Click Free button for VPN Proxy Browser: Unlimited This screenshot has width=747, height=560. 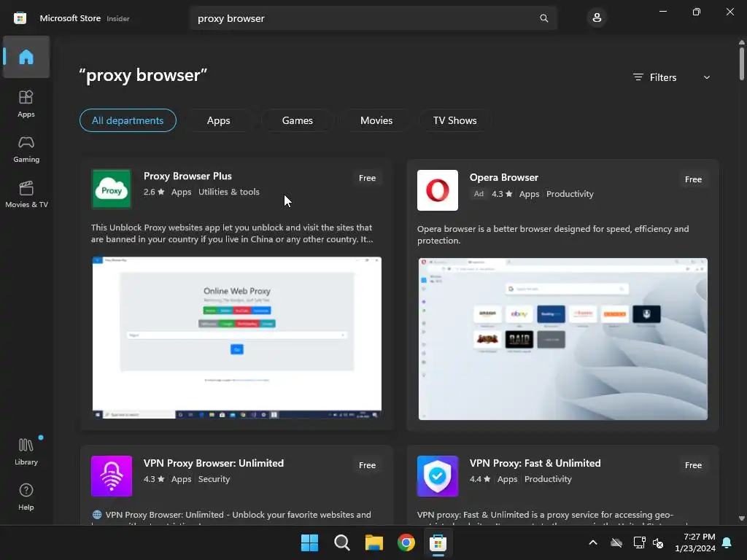pos(368,465)
